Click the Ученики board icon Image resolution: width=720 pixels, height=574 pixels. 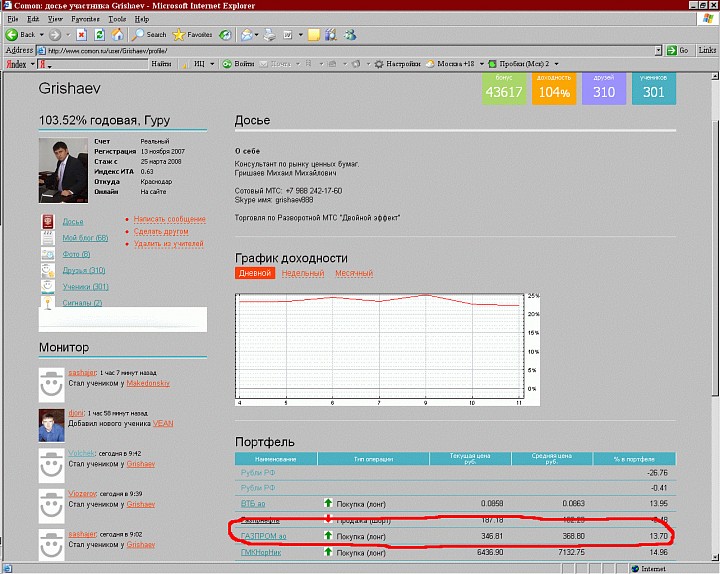pyautogui.click(x=48, y=286)
